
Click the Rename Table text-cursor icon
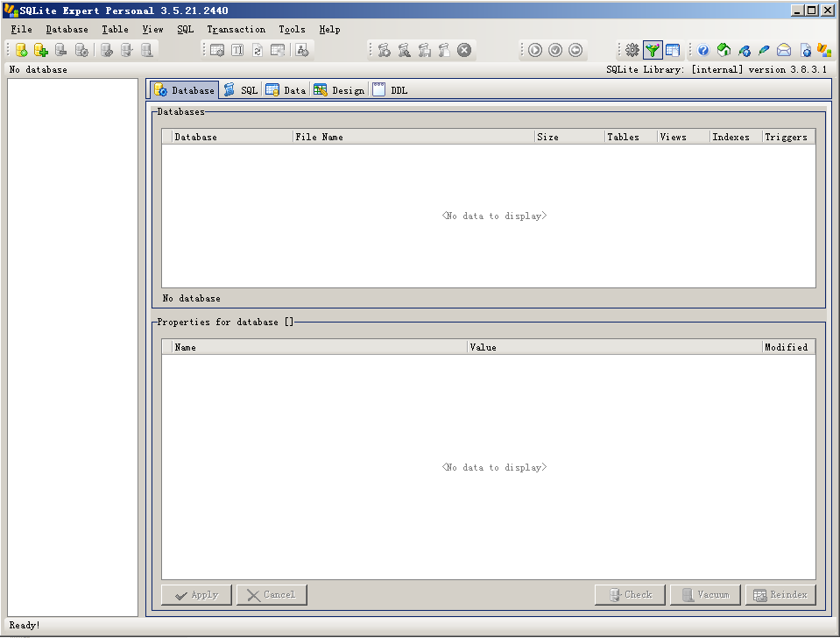point(237,50)
